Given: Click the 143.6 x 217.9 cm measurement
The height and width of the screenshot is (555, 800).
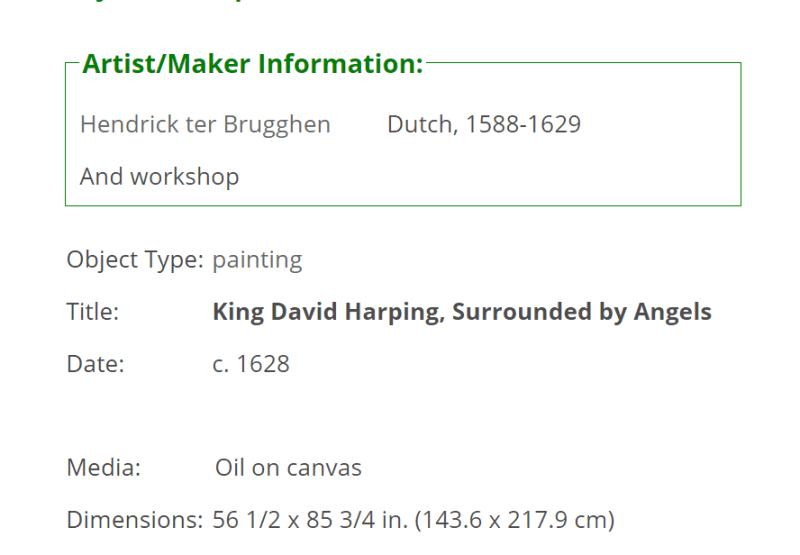Looking at the screenshot, I should coord(515,520).
